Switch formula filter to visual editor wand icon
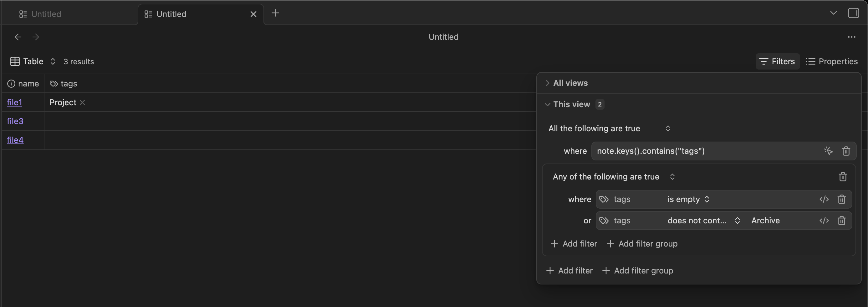 coord(828,151)
